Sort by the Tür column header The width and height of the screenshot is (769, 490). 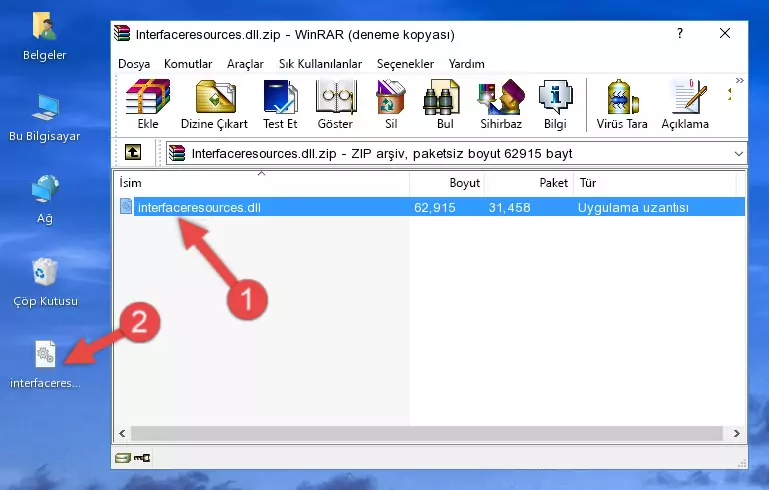pyautogui.click(x=655, y=183)
